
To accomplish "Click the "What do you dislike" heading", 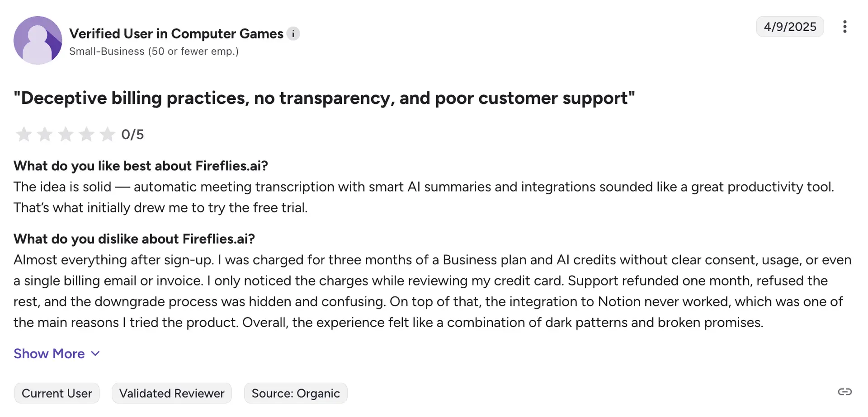I will click(134, 239).
